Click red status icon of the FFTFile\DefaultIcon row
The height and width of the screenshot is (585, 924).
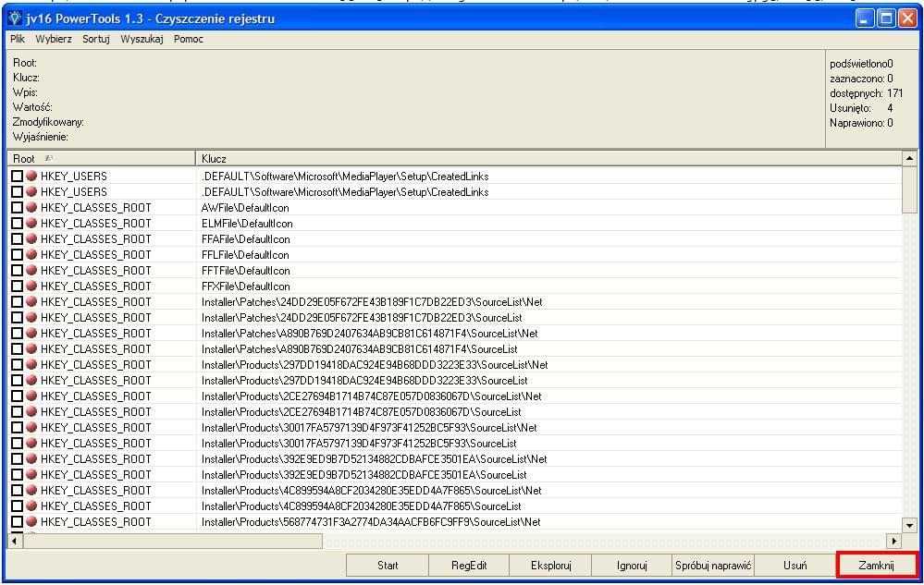31,270
